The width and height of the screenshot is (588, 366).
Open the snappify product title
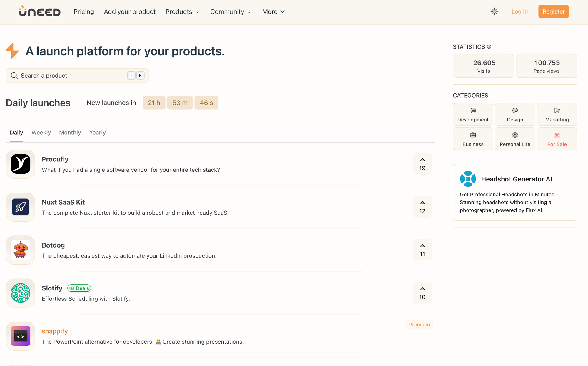coord(55,331)
